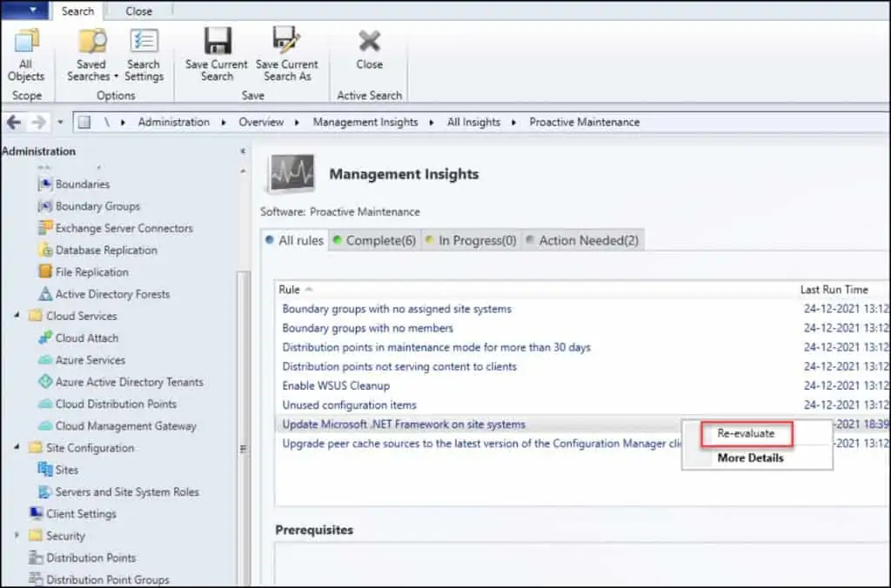This screenshot has width=891, height=588.
Task: Select Update Microsoft .NET Framework rule
Action: click(x=404, y=424)
